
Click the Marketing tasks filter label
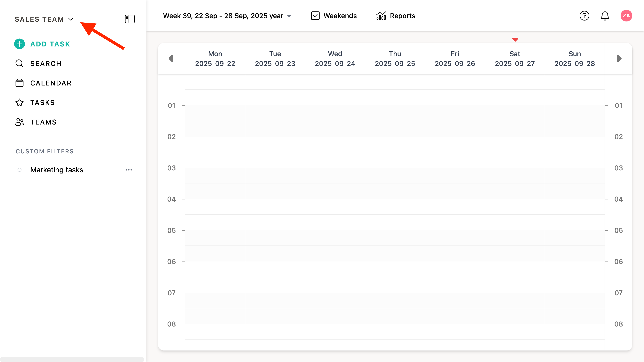coord(57,170)
